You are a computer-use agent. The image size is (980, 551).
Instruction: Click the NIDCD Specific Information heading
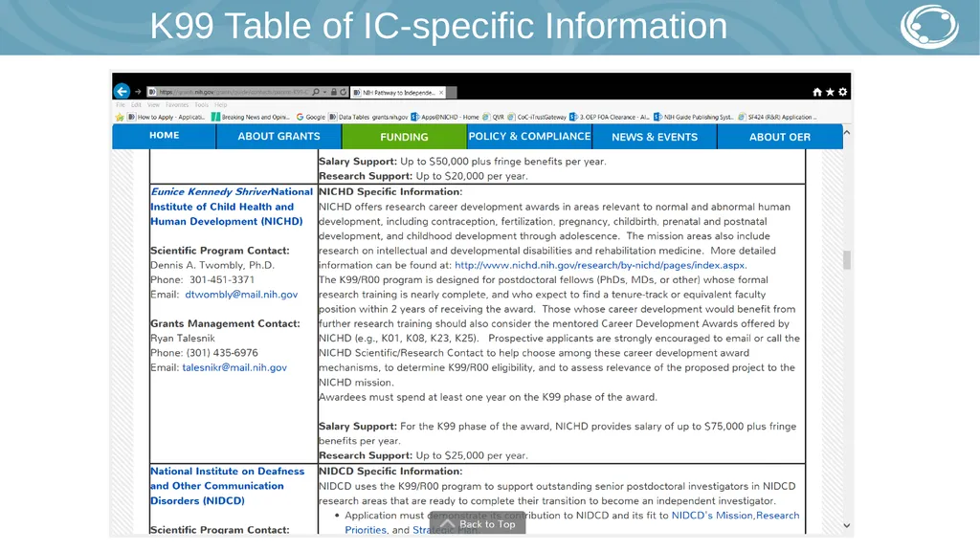pyautogui.click(x=390, y=471)
